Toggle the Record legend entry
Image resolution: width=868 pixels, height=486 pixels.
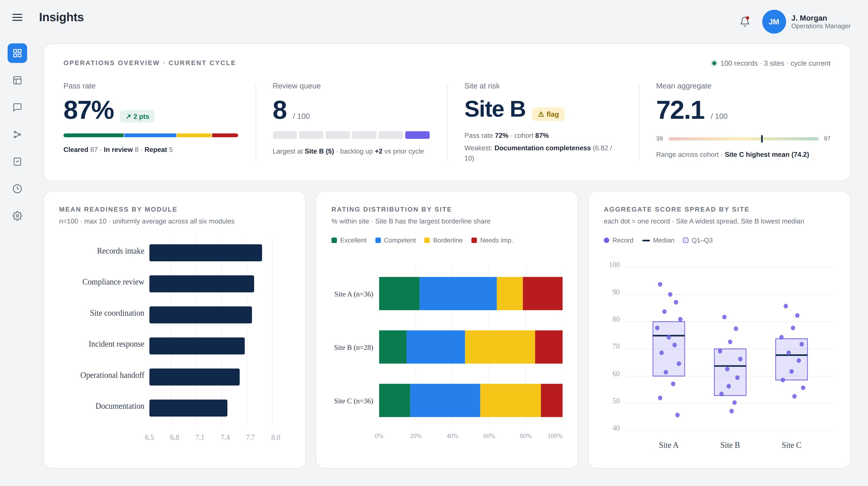click(618, 240)
